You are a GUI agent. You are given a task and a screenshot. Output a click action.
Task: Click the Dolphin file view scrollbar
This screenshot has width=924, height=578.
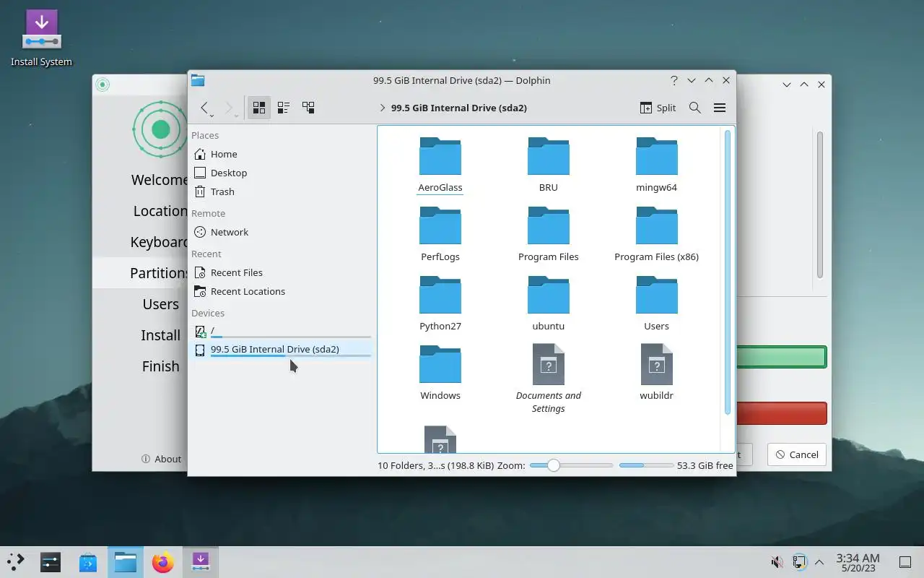tap(728, 273)
